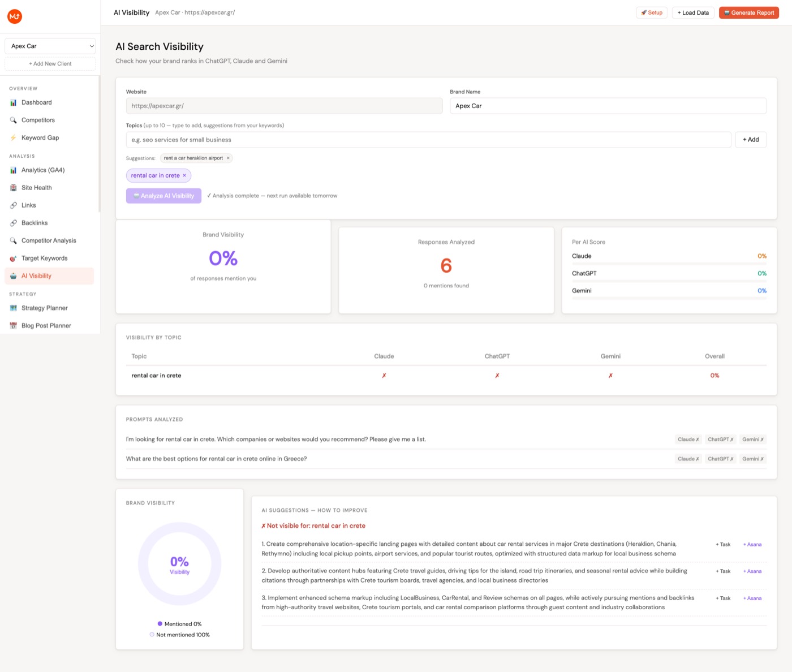Click the ChatGPT X mark in the topic table
Image resolution: width=792 pixels, height=672 pixels.
click(497, 376)
